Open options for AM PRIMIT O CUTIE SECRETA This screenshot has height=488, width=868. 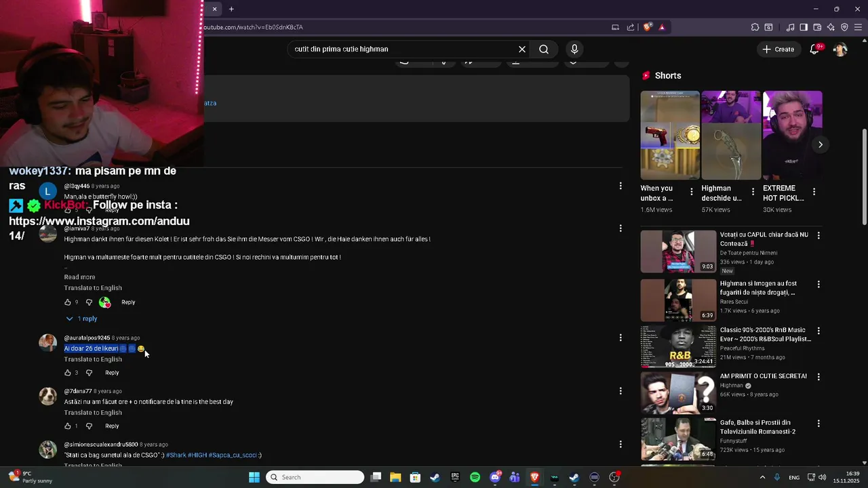pos(818,377)
